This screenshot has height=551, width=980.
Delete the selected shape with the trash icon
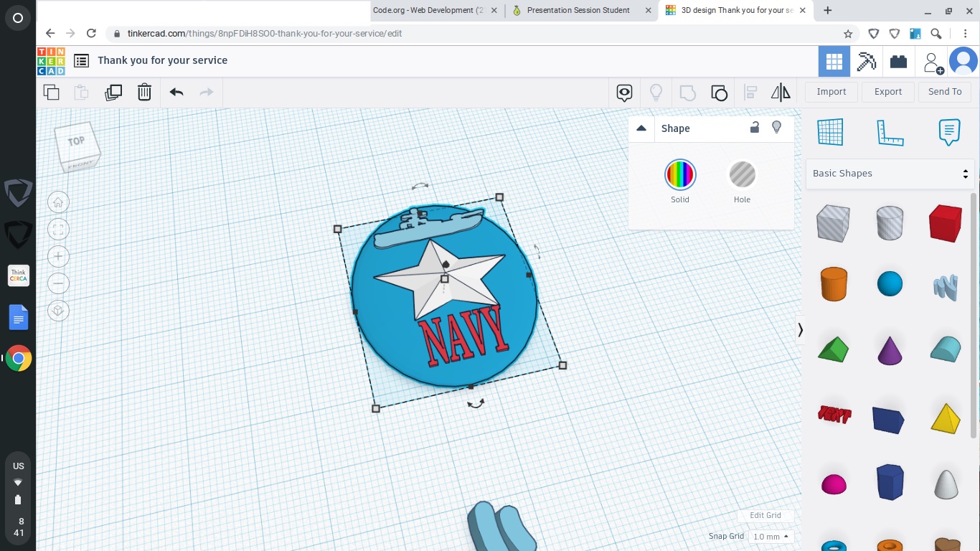point(144,92)
